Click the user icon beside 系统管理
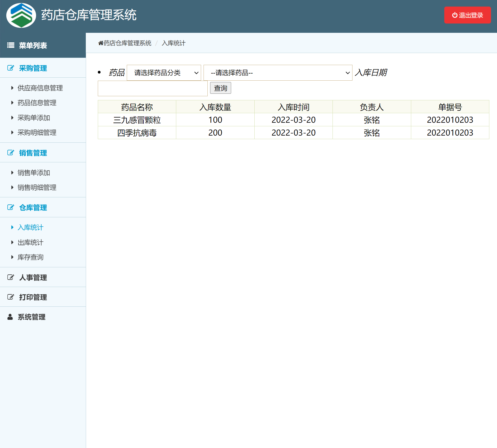497x448 pixels. click(10, 317)
